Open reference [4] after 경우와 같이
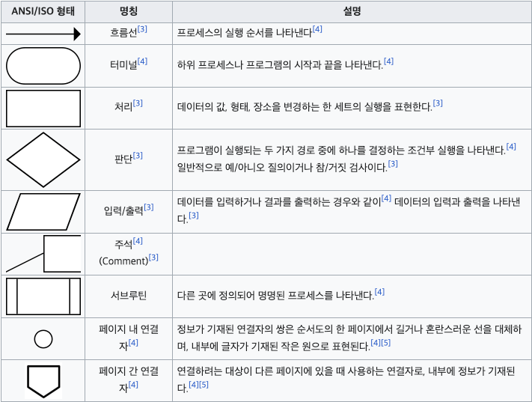Viewport: 532px width, 402px height. click(386, 198)
